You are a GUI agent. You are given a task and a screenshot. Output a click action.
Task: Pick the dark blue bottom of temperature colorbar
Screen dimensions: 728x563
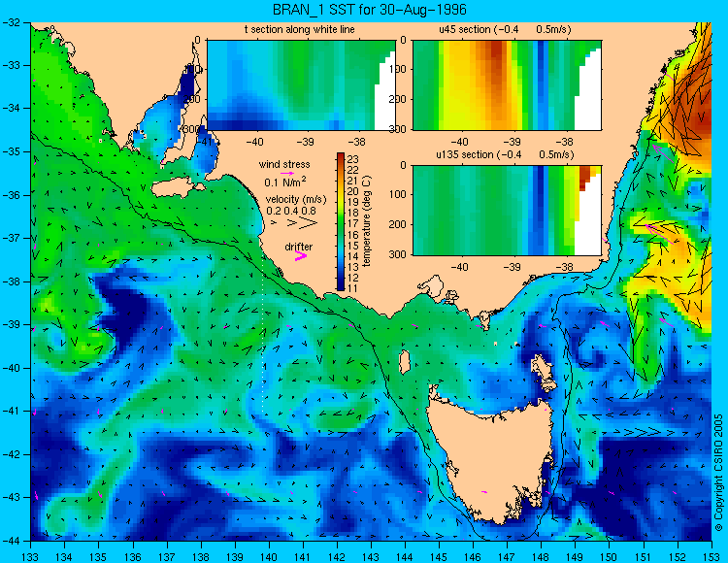(x=341, y=286)
